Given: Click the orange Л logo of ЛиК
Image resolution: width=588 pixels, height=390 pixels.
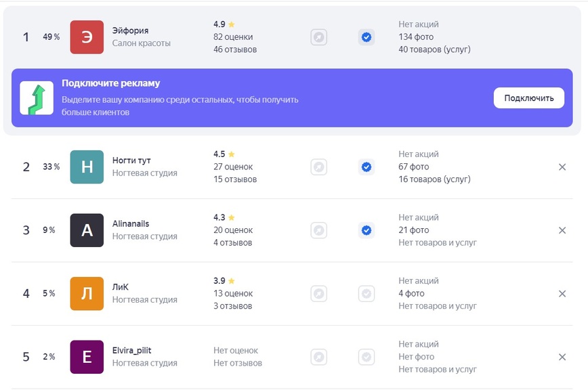Looking at the screenshot, I should click(x=87, y=293).
